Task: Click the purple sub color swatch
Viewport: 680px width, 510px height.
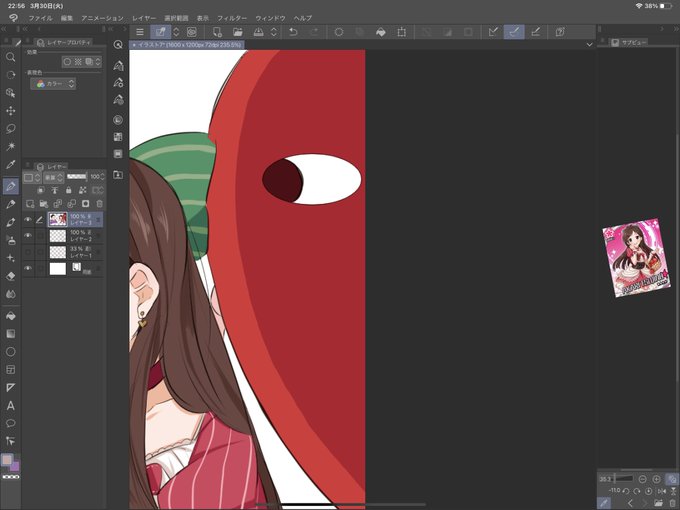Action: 15,467
